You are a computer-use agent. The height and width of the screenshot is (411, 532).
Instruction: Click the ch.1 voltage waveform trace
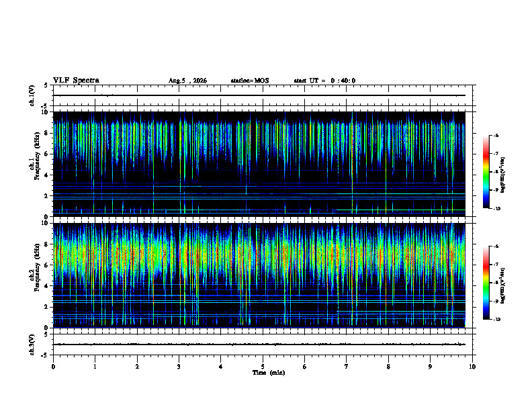pos(259,95)
